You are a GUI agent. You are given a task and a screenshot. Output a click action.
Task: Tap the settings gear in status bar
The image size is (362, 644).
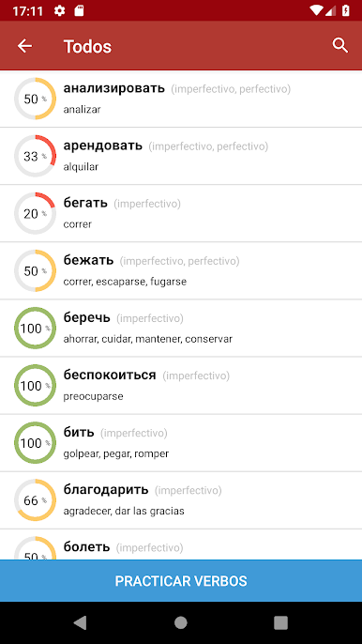pyautogui.click(x=59, y=11)
